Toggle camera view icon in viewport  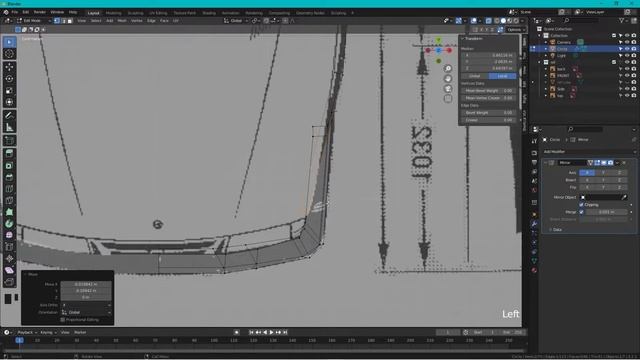tap(448, 89)
